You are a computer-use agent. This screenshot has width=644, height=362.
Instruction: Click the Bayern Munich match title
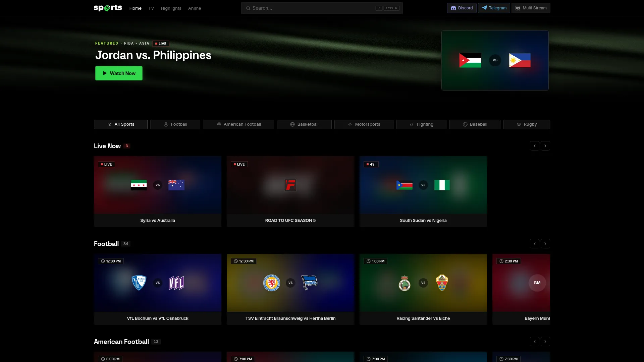point(537,318)
